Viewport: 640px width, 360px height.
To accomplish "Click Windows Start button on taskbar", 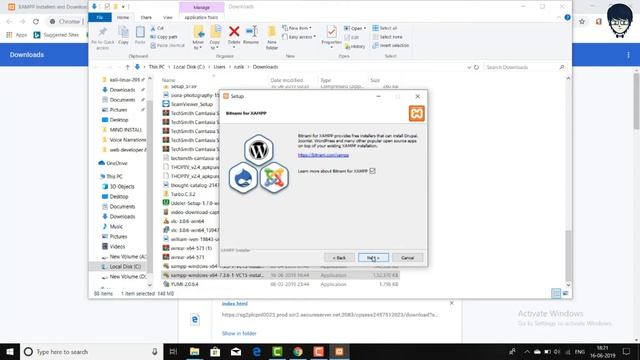I will coord(10,352).
